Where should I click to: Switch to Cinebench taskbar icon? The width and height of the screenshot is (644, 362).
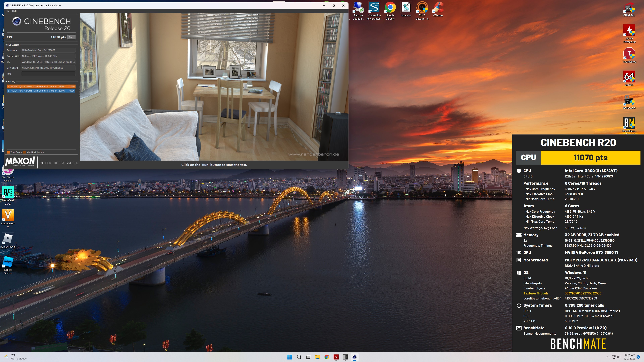click(x=355, y=357)
